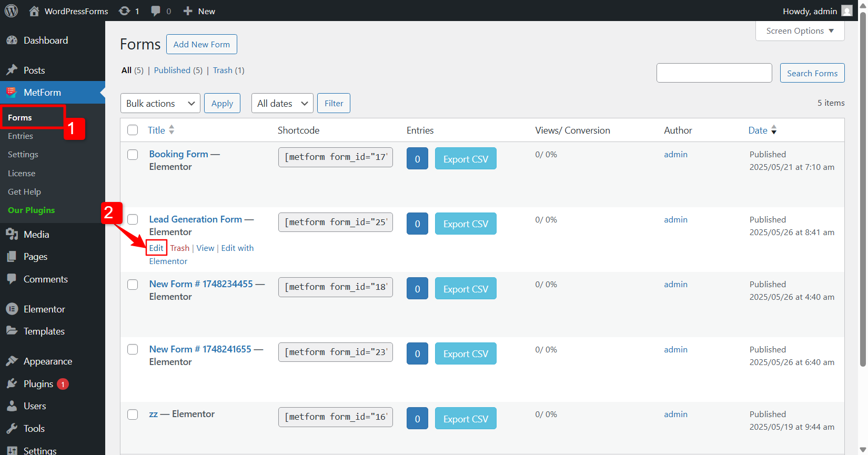Show Published (5) forms filter
The image size is (868, 455).
point(178,70)
